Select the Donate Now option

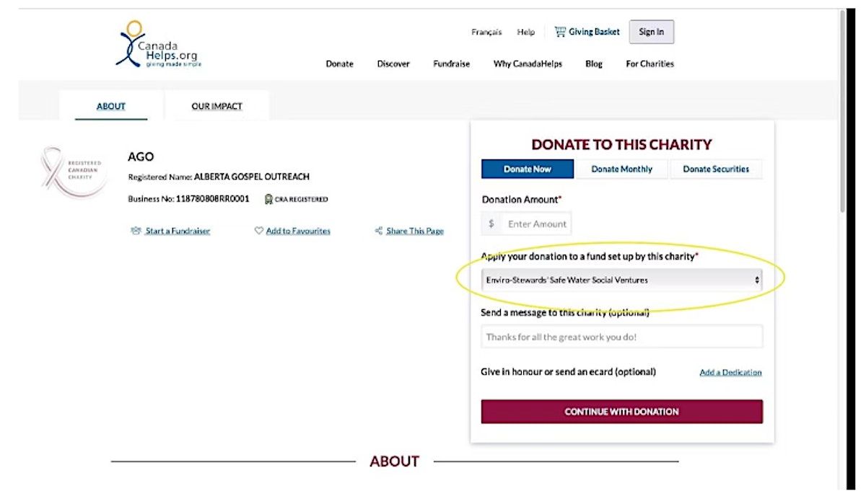528,169
